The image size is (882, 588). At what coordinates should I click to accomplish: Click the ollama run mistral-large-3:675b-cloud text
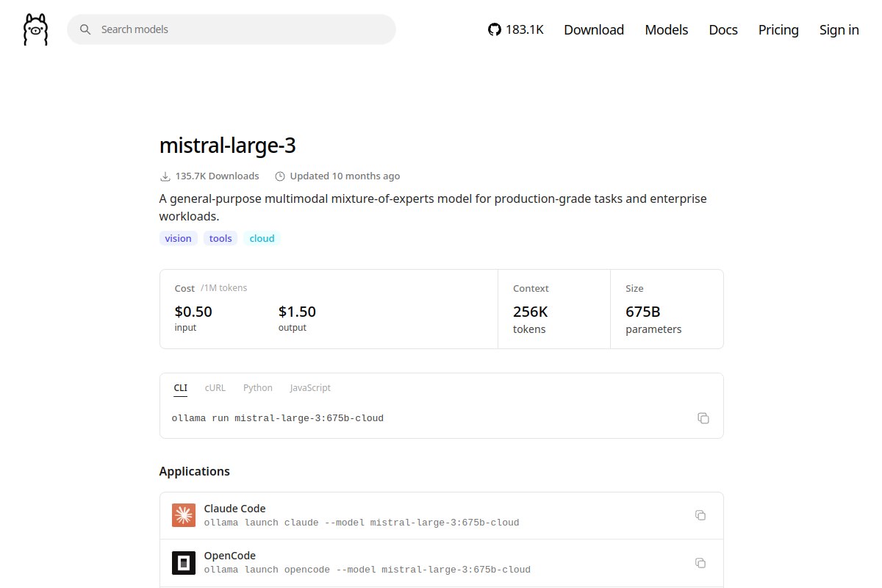click(278, 418)
